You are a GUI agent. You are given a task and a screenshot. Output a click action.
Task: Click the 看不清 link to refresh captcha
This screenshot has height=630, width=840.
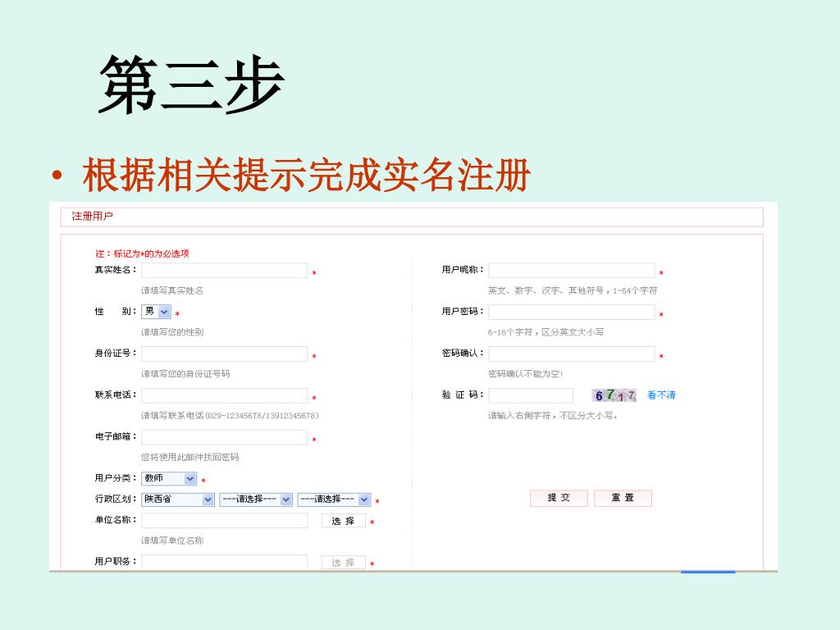(661, 395)
